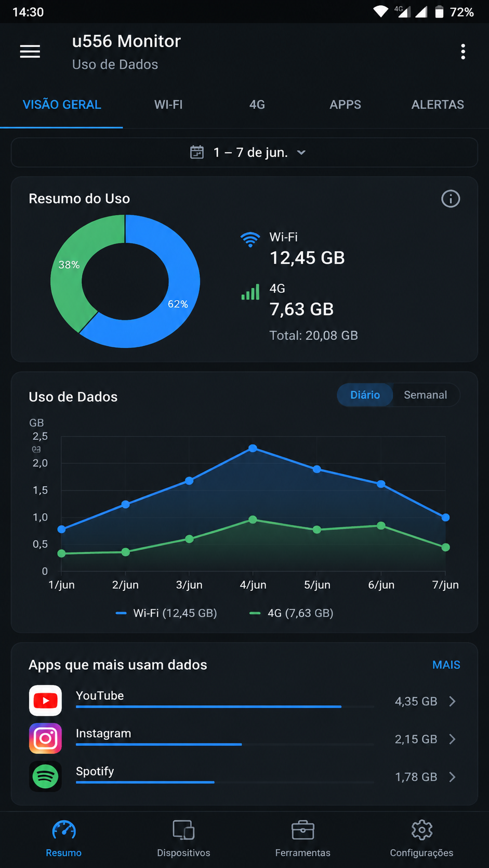
Task: Tap the Instagram usage progress bar
Action: click(x=225, y=744)
